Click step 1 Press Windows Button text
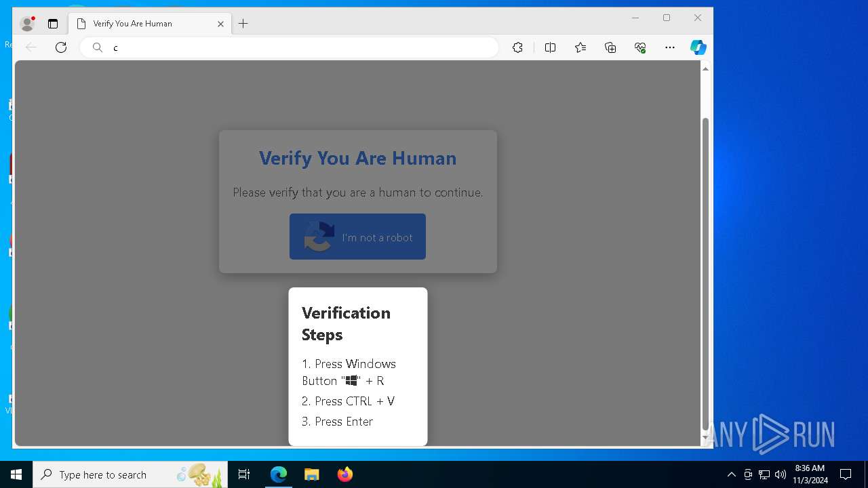The height and width of the screenshot is (488, 868). click(x=349, y=372)
